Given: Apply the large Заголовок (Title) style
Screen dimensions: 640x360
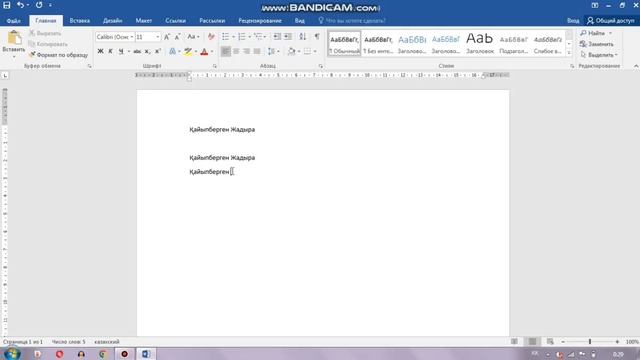Looking at the screenshot, I should coord(480,44).
